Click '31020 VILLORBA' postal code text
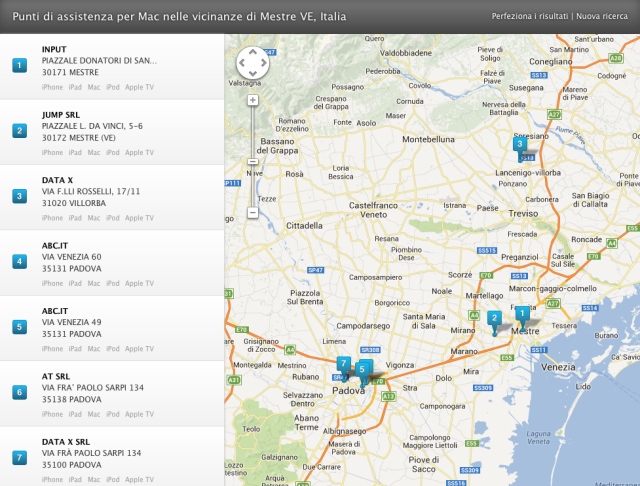Viewport: 640px width, 486px height. 73,203
